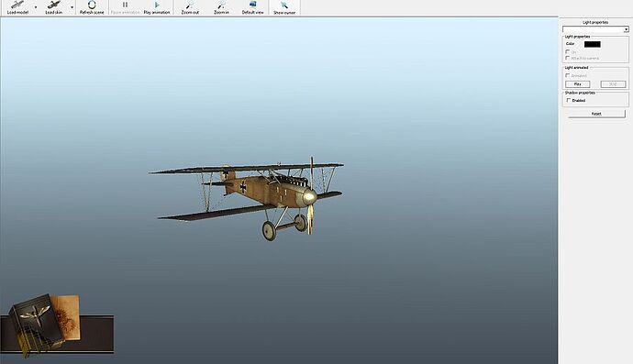Click the Show cursor toolbar icon
This screenshot has width=633, height=364.
pos(284,5)
